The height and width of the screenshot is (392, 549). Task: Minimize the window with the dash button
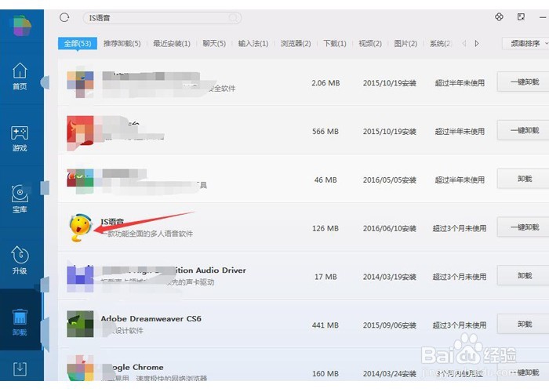point(543,17)
